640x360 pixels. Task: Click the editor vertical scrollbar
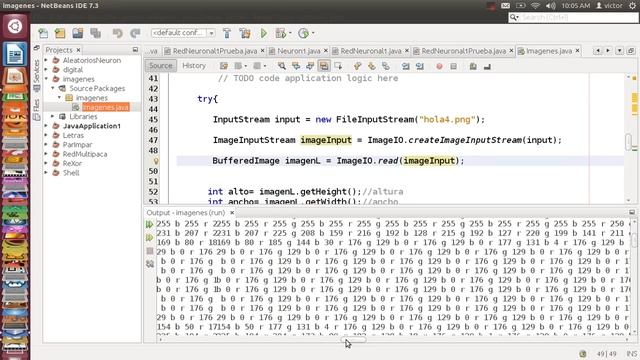(629, 141)
